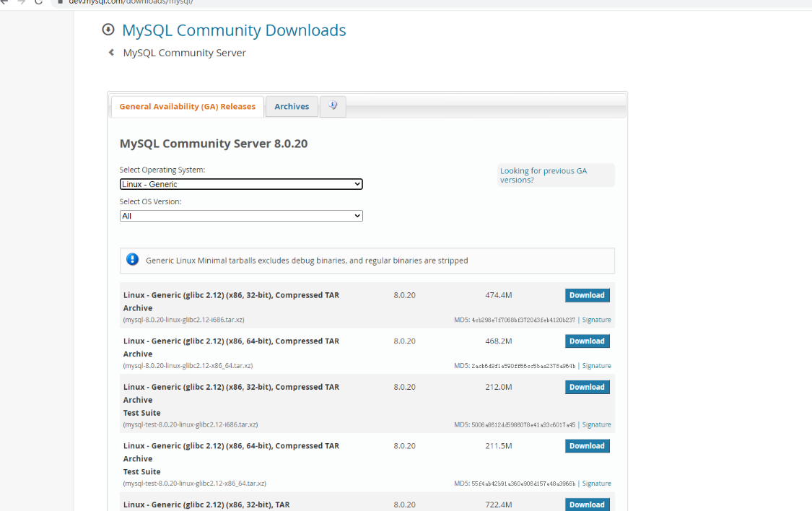Open Signature link for mysql-8.0.20-linux-glibc2.12-i686.tar.xz
The image size is (812, 511).
597,320
